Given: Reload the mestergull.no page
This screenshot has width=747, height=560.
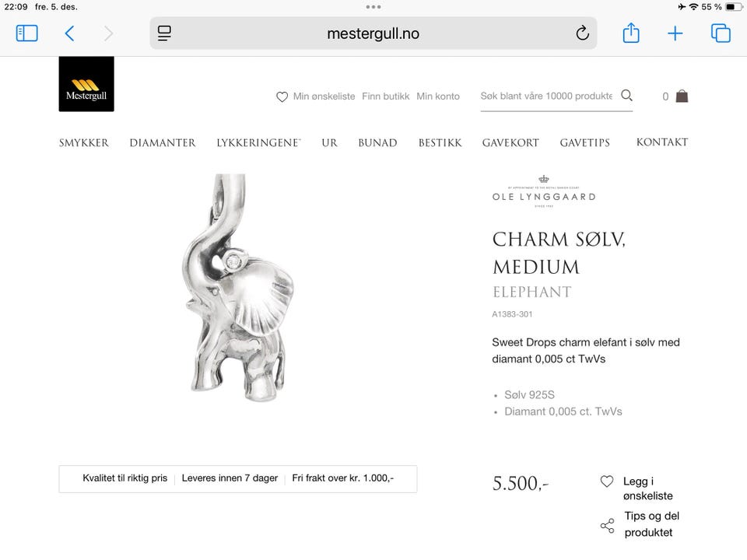Looking at the screenshot, I should [582, 33].
